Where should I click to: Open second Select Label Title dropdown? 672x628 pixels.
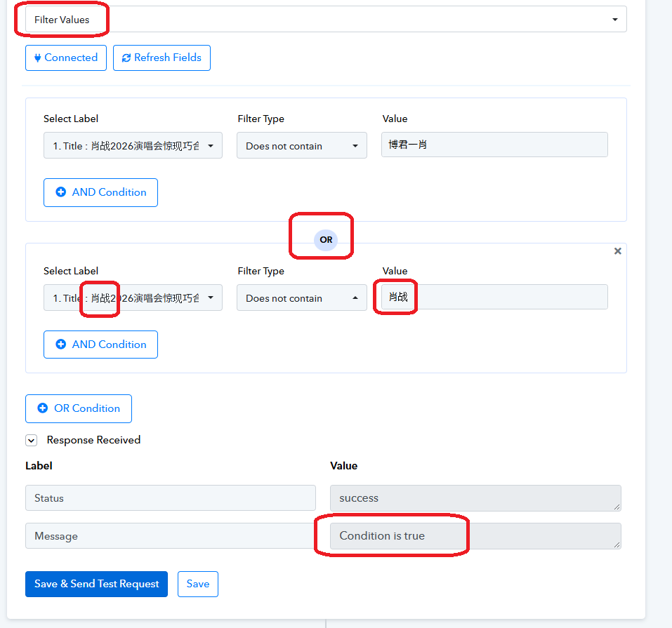133,298
